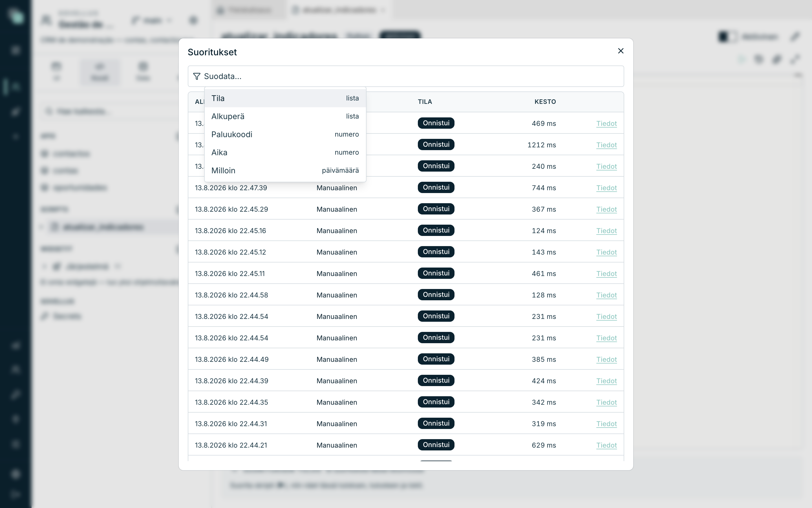View Tiedot of the 22.45.29 run

(606, 210)
